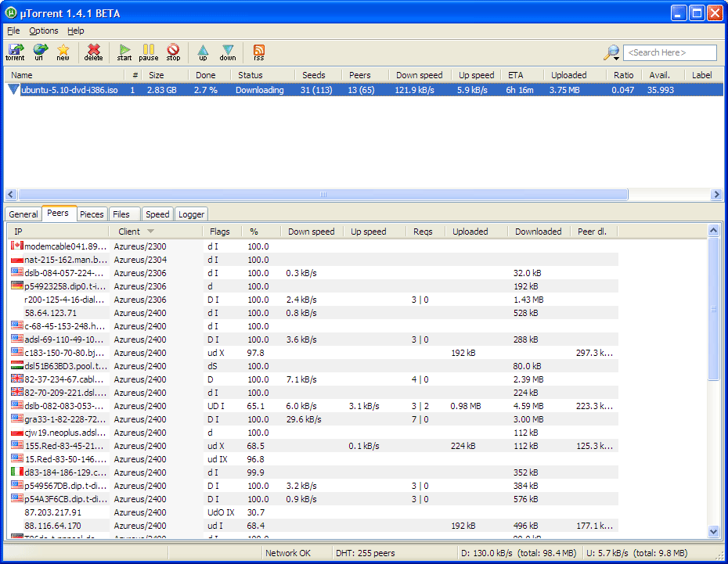The image size is (728, 564).
Task: Open the Help menu
Action: pyautogui.click(x=76, y=31)
